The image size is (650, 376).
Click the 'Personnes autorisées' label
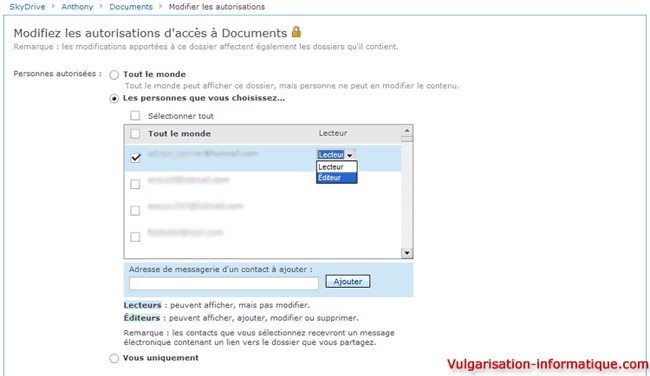pos(58,74)
